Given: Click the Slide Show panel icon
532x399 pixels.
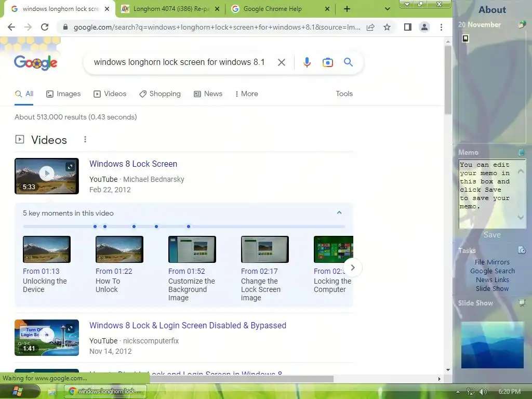Looking at the screenshot, I should coord(522,302).
